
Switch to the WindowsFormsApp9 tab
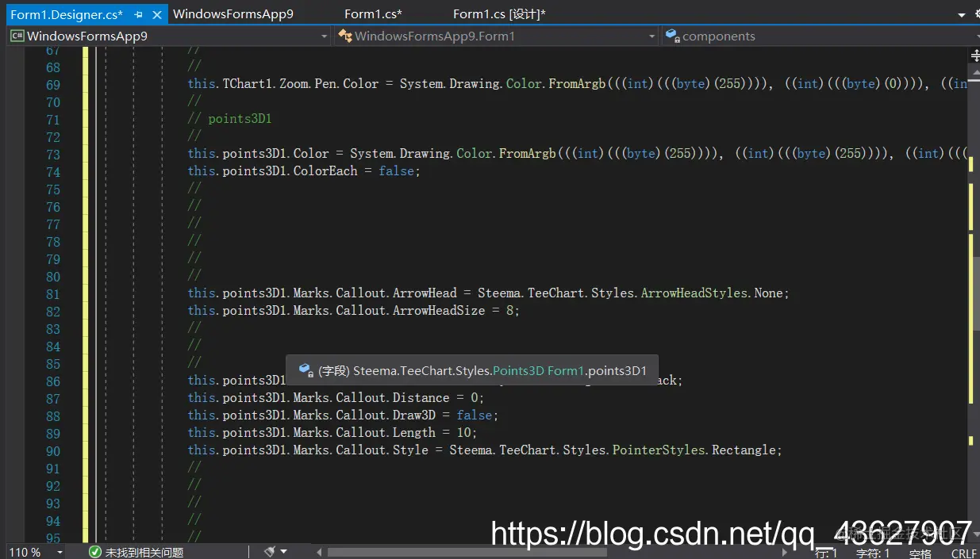(233, 13)
